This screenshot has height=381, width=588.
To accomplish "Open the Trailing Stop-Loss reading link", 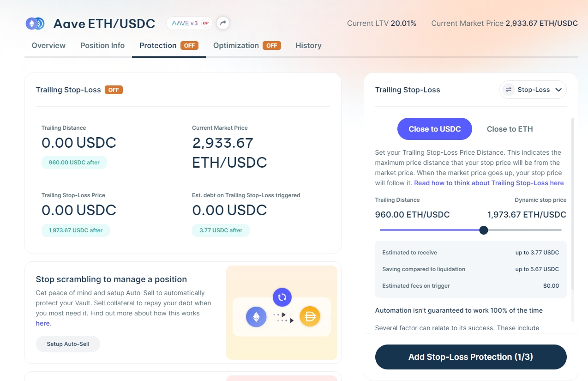I will pos(489,183).
